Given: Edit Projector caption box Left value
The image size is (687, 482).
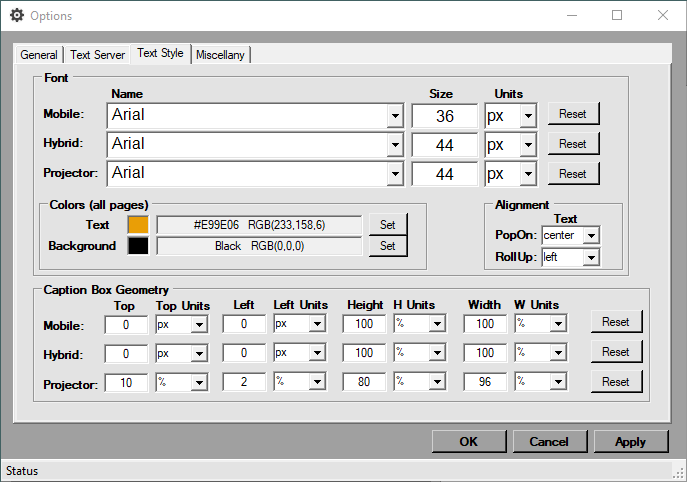Looking at the screenshot, I should tap(244, 382).
